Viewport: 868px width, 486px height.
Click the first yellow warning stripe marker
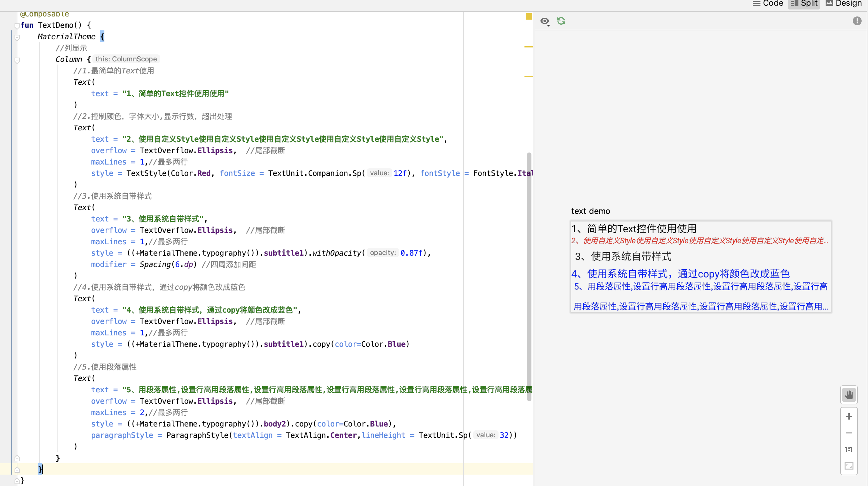click(529, 47)
